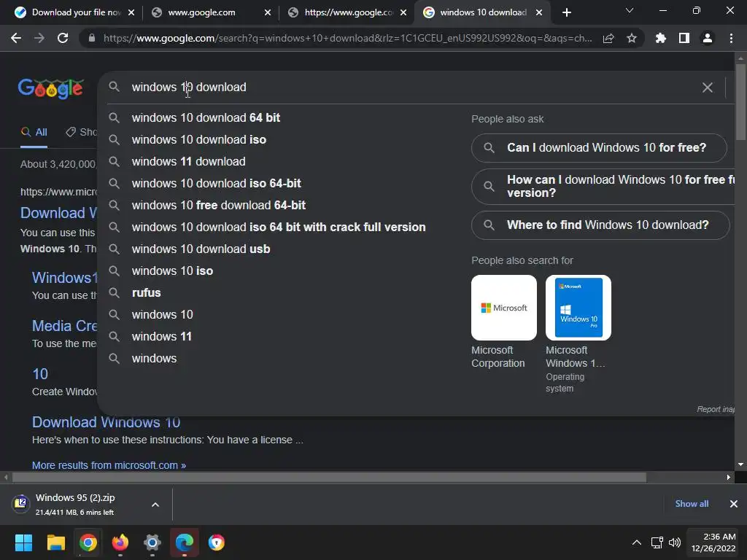Open 'Download Windows 10' sub-result link

(x=107, y=422)
